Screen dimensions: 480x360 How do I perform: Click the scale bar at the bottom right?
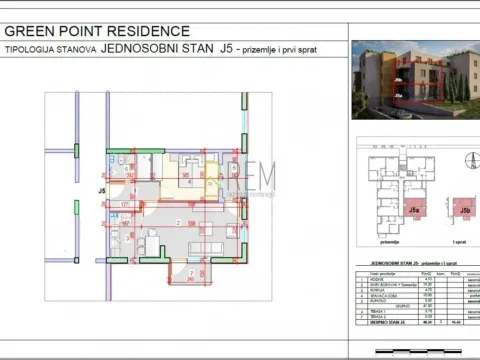419,351
